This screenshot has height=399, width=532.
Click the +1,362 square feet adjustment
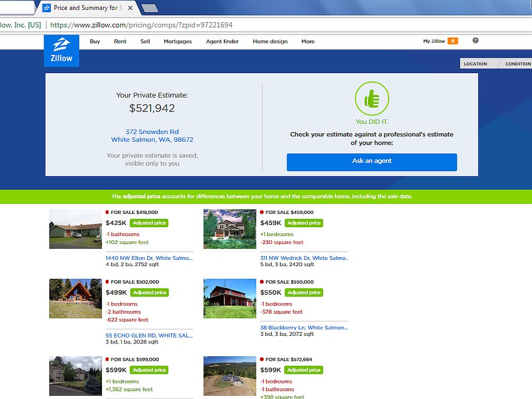click(129, 389)
